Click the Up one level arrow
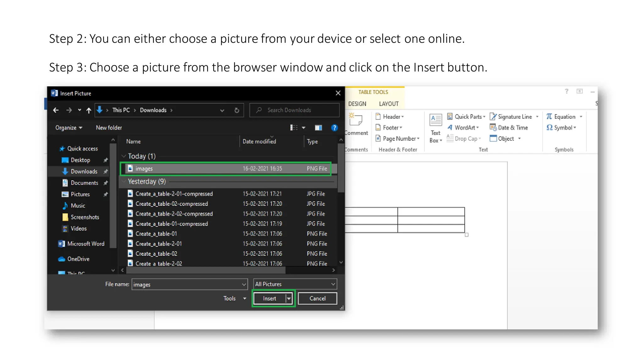Image resolution: width=644 pixels, height=362 pixels. 89,110
